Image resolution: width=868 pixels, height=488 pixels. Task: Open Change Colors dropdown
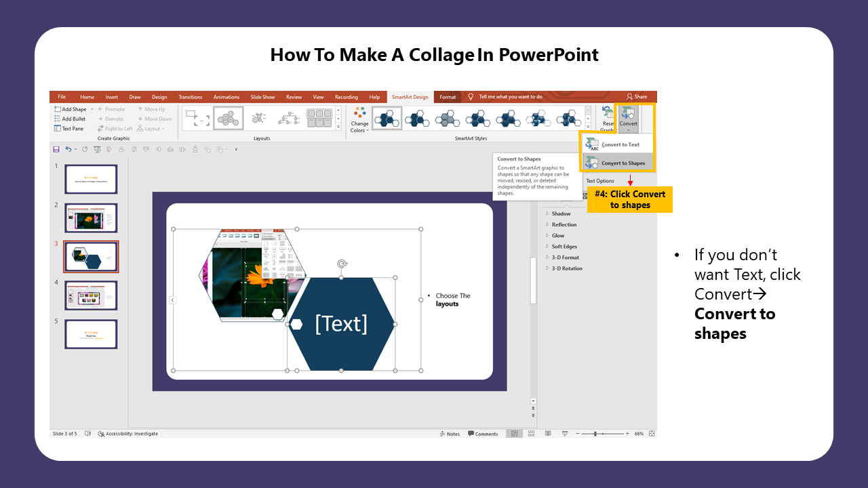(359, 119)
